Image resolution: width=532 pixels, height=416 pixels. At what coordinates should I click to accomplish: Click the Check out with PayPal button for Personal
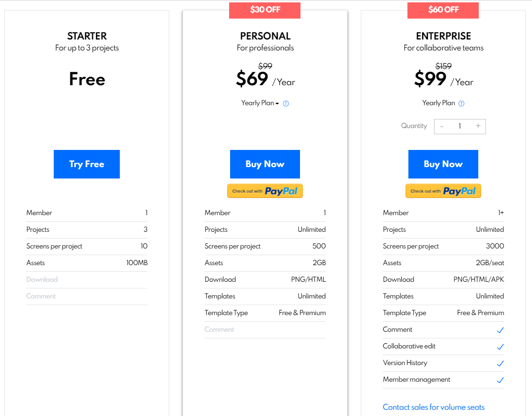(265, 190)
